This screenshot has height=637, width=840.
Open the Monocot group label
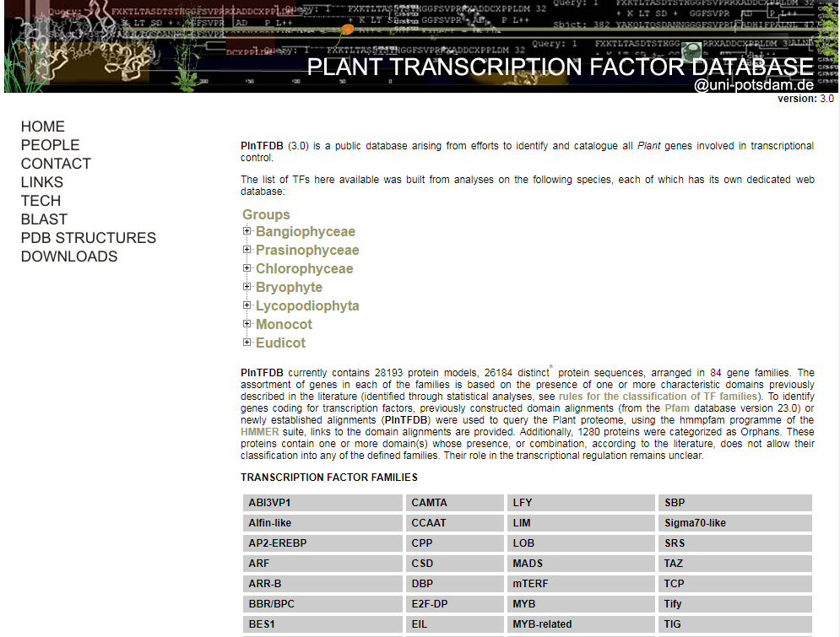point(284,324)
